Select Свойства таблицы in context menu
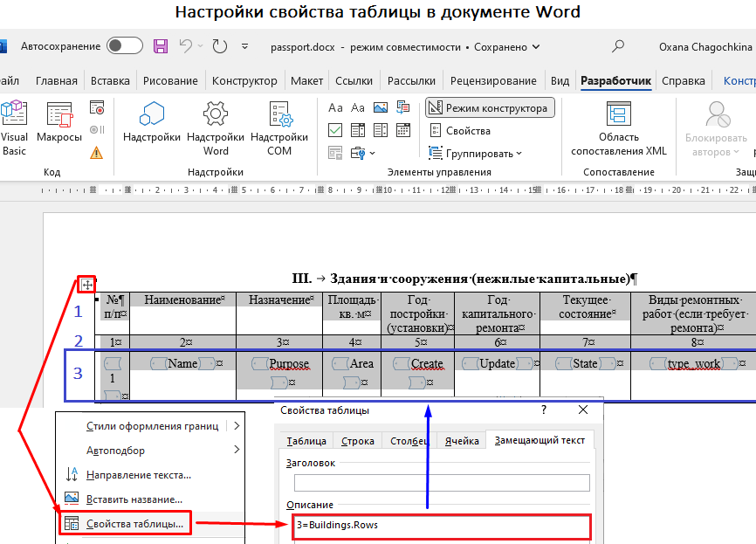The width and height of the screenshot is (756, 544). (134, 524)
